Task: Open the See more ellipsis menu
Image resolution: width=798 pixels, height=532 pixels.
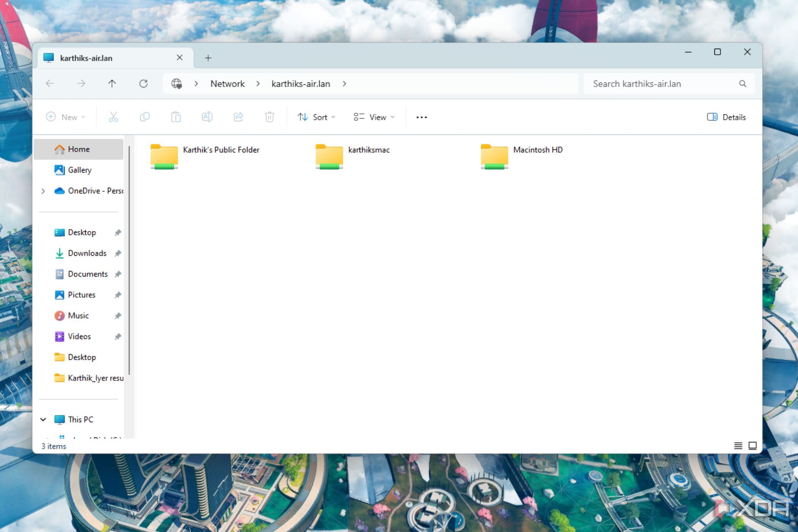Action: [x=421, y=117]
